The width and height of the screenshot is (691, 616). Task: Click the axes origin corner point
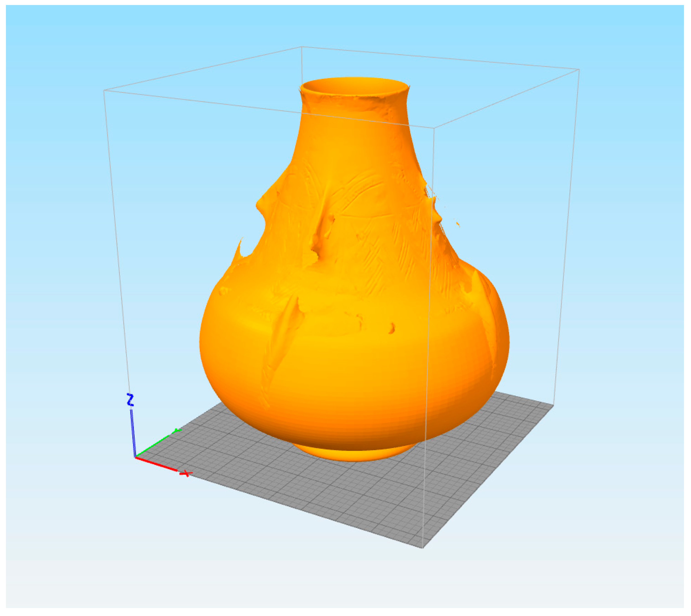click(136, 457)
